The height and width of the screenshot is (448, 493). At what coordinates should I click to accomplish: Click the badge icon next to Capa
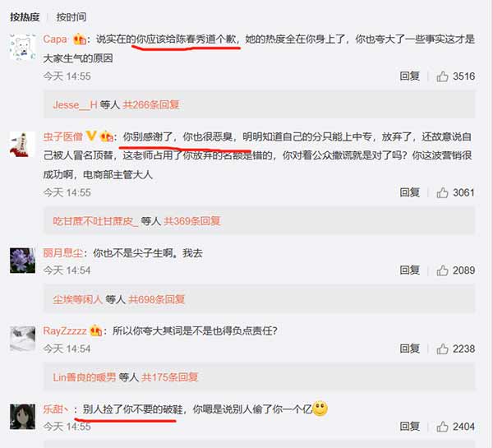click(x=80, y=39)
